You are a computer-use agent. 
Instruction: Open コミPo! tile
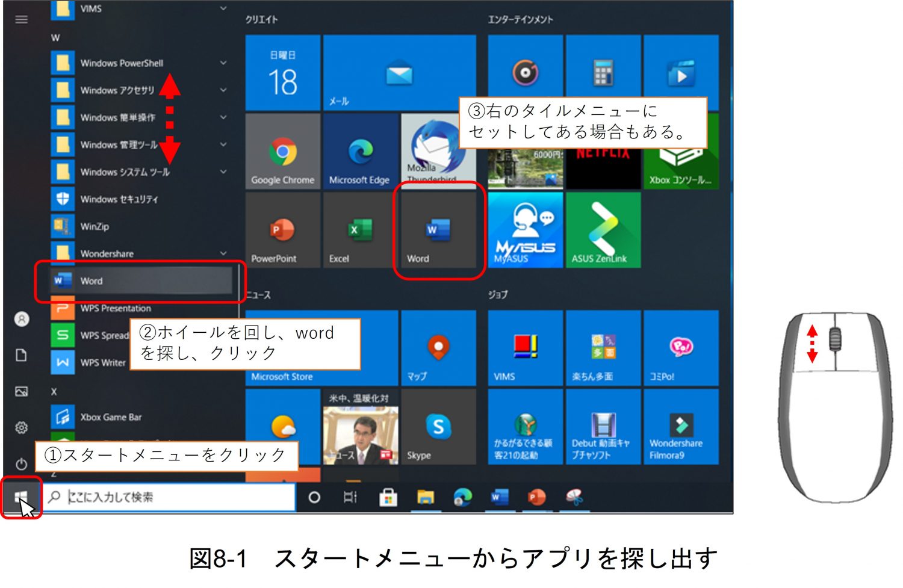pyautogui.click(x=681, y=348)
